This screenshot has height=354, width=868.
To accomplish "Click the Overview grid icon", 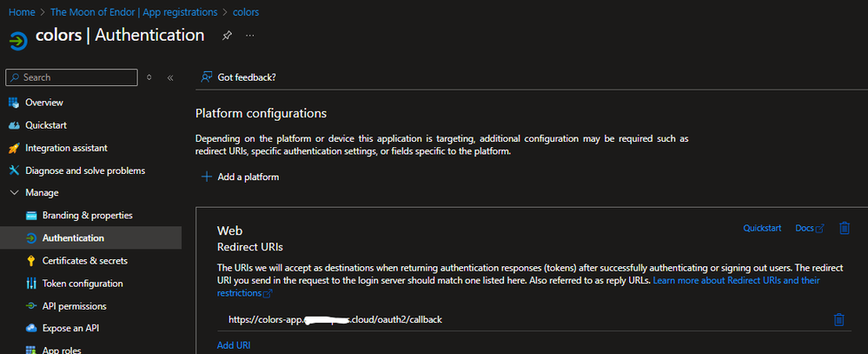I will tap(15, 103).
